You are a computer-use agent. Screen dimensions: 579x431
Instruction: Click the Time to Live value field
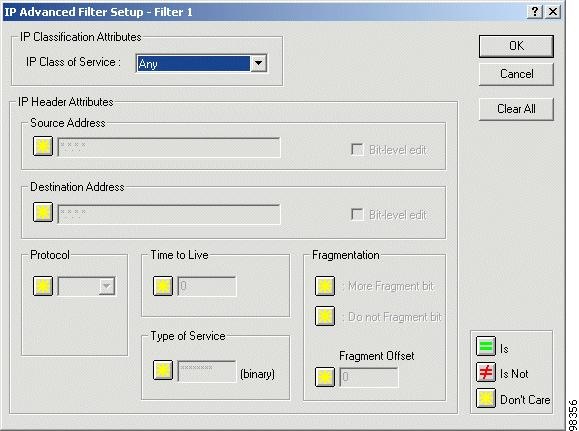(x=207, y=286)
